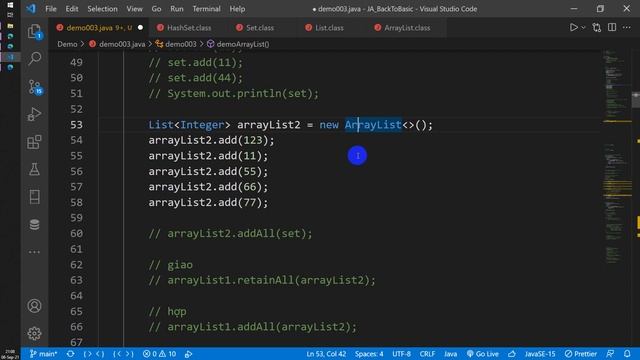Click the ArrayList constructor on line 53
Screen dimensions: 640x360
tap(373, 124)
